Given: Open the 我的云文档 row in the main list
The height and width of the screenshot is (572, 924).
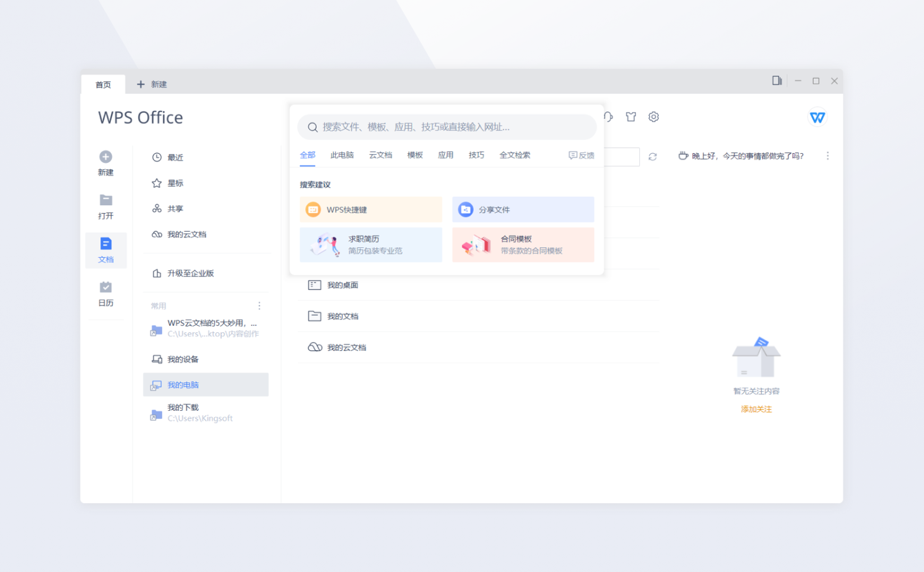Looking at the screenshot, I should coord(477,347).
